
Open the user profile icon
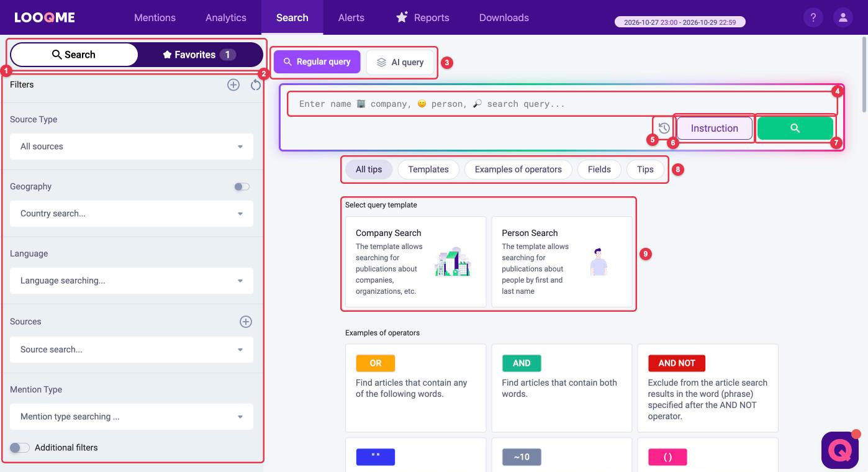click(x=843, y=17)
